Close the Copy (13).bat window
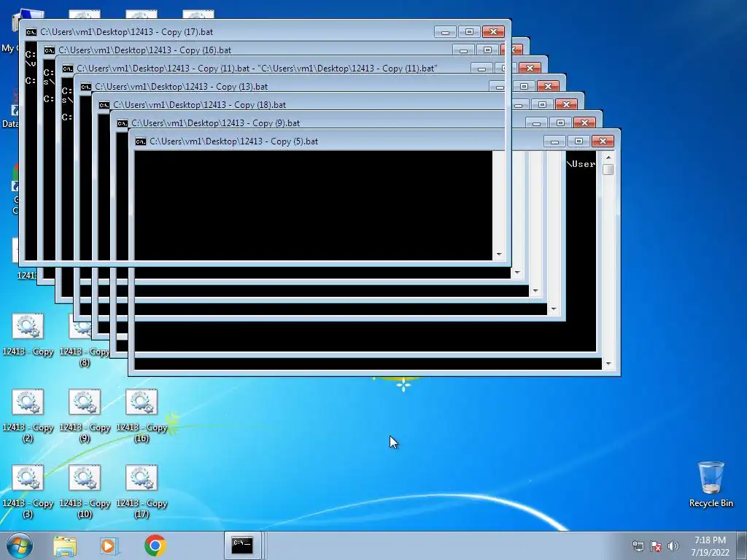Viewport: 747px width, 560px height. pos(548,86)
